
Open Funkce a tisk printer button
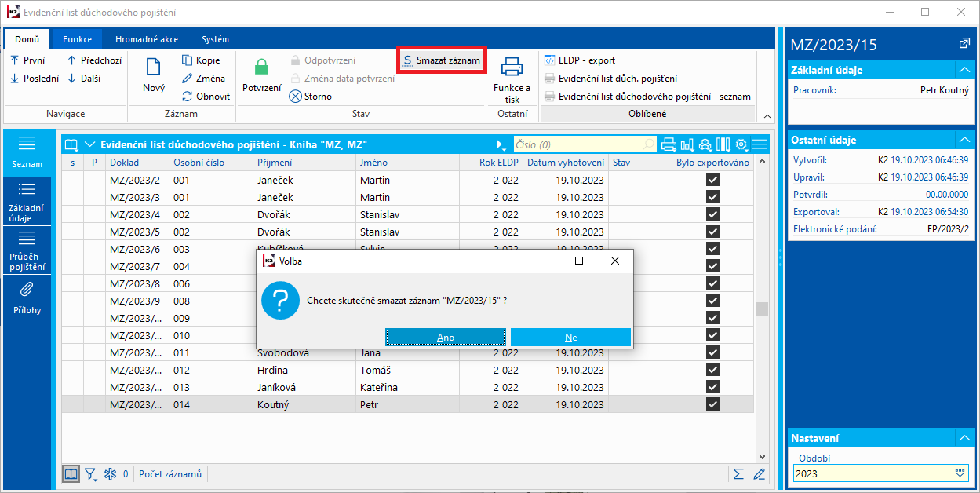[x=512, y=79]
